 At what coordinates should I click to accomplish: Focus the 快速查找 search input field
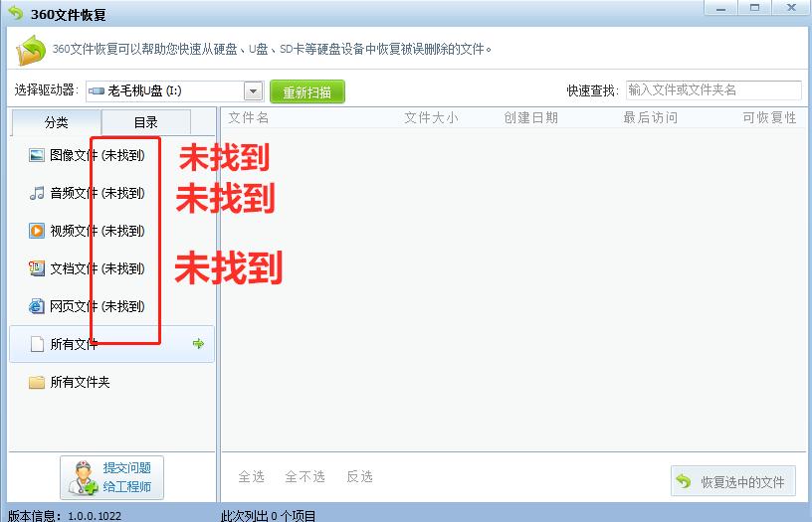tap(713, 90)
